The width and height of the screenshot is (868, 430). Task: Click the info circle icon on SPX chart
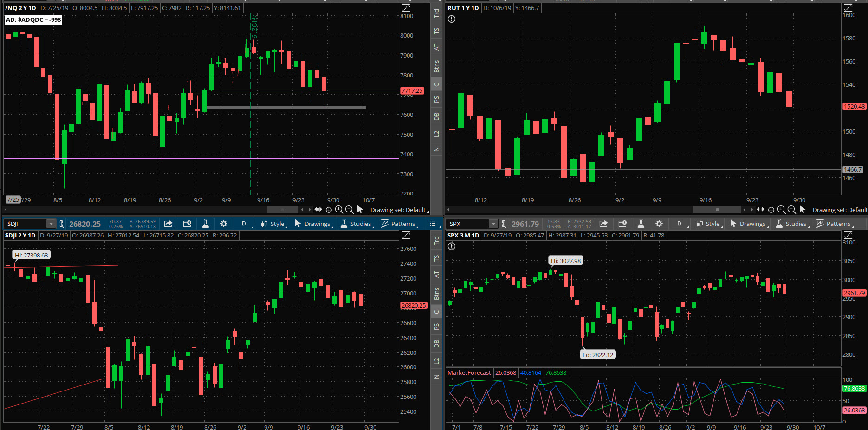pos(452,246)
